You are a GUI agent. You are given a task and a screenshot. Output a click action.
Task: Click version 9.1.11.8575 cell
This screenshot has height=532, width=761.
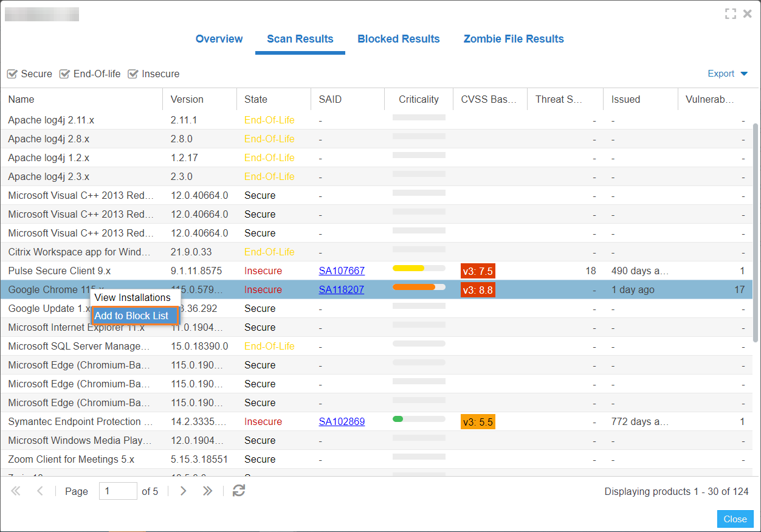point(196,271)
